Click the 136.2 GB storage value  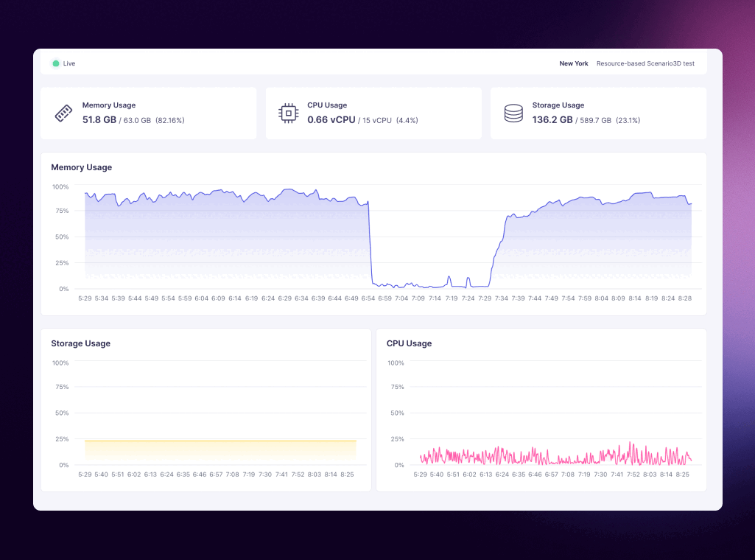[x=552, y=119]
